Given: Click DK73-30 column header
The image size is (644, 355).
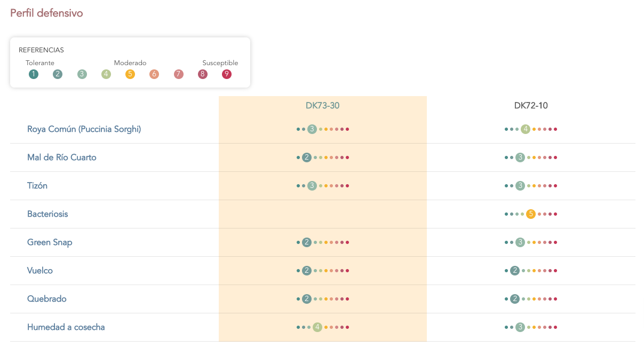Looking at the screenshot, I should [323, 106].
